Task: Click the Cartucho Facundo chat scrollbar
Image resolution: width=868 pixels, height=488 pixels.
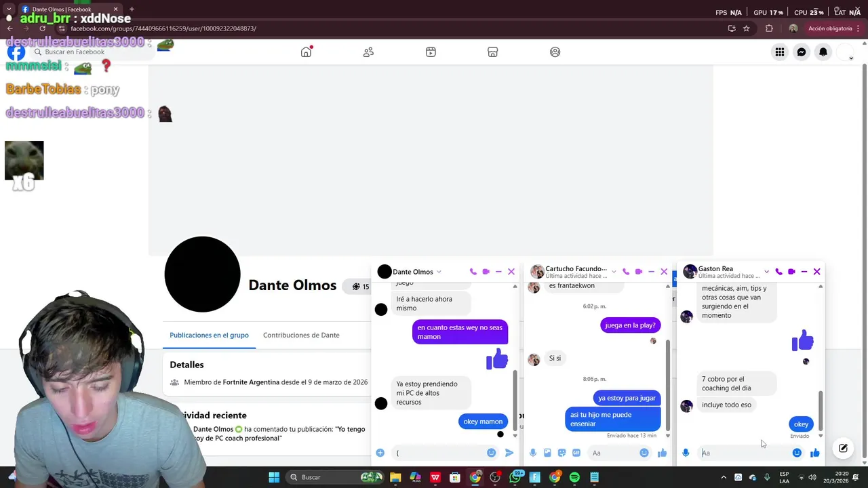Action: pyautogui.click(x=667, y=384)
